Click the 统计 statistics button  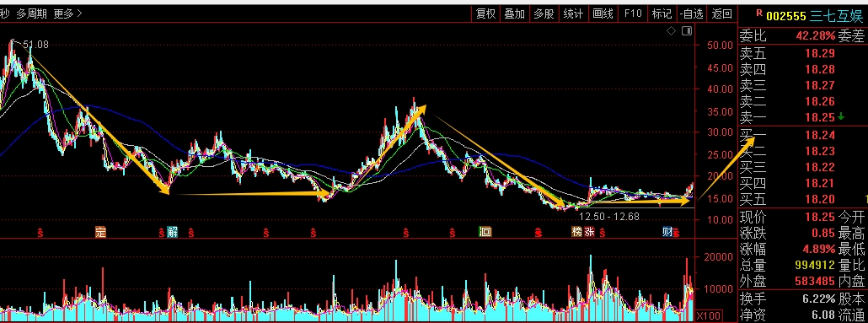[x=573, y=13]
